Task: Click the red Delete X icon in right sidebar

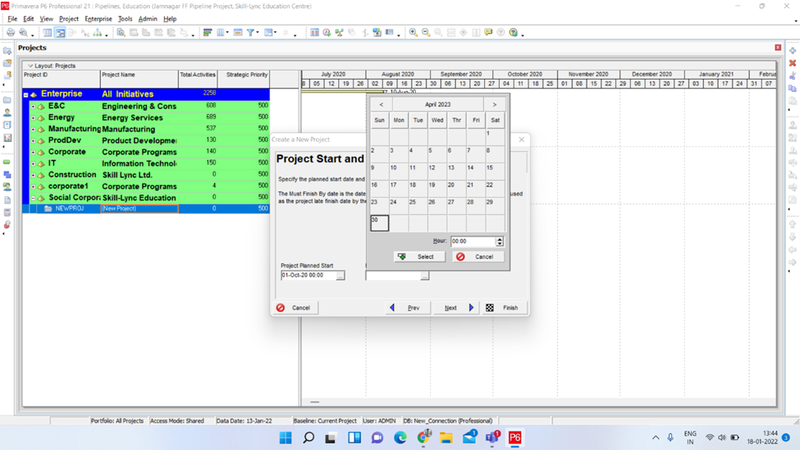Action: click(x=792, y=63)
